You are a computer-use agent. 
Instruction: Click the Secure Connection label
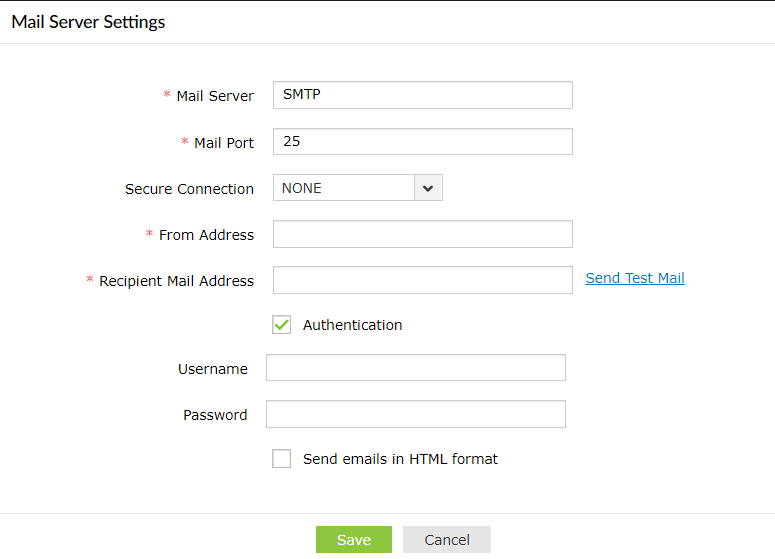click(189, 189)
